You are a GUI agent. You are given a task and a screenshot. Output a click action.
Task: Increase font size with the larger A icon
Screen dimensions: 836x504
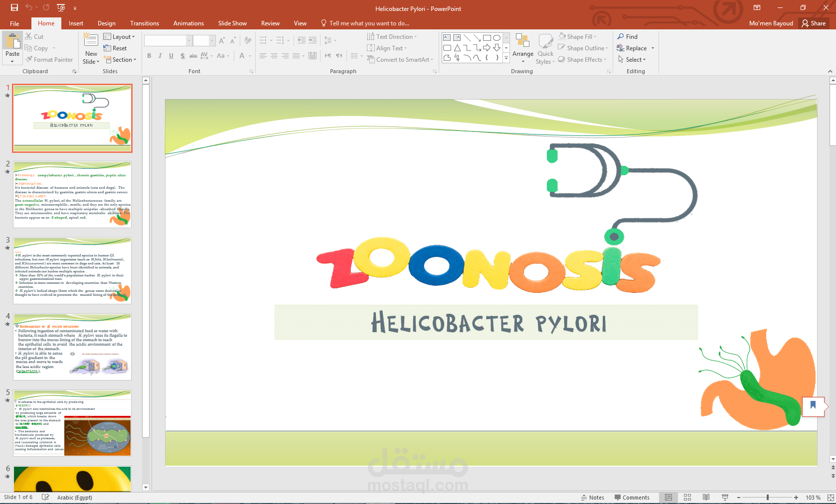point(222,41)
